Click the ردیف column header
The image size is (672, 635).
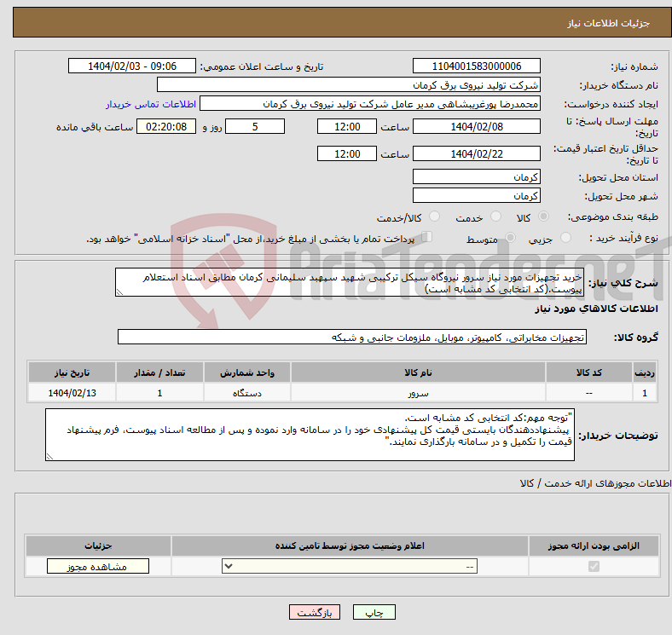645,372
